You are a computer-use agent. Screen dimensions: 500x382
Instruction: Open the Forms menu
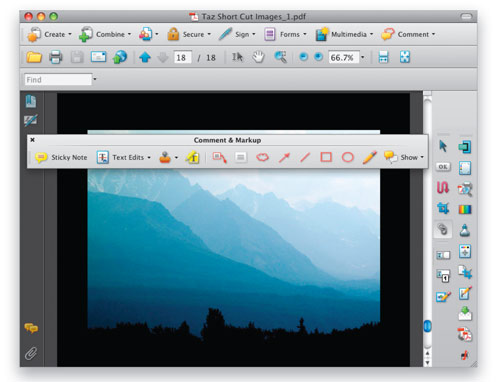tap(285, 34)
